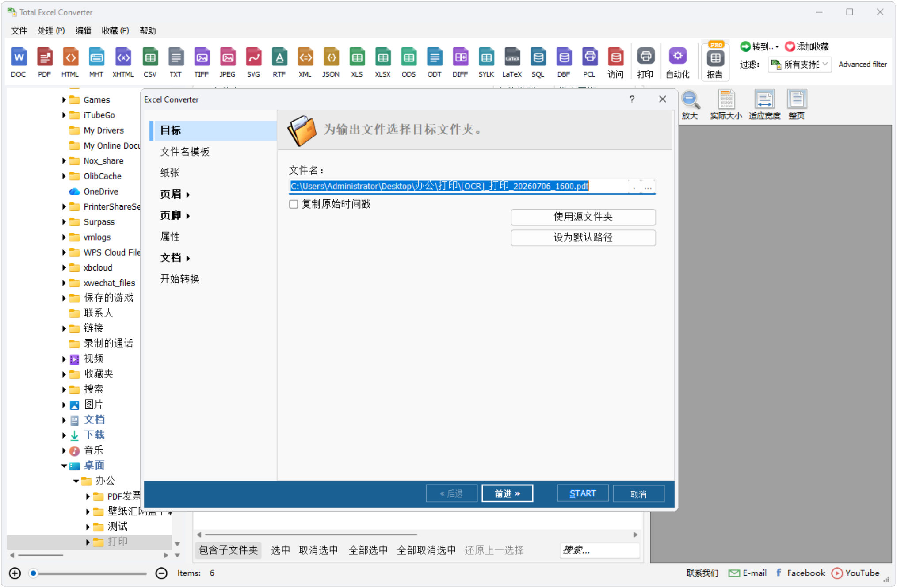Image resolution: width=897 pixels, height=588 pixels.
Task: Choose LaTeX output format
Action: click(512, 62)
